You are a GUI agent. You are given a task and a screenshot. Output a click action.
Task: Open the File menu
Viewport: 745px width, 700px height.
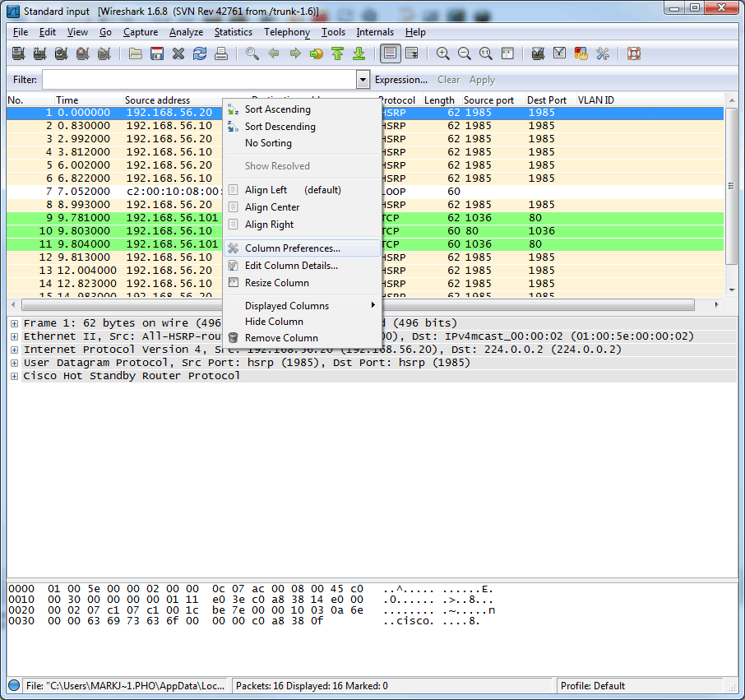[21, 32]
